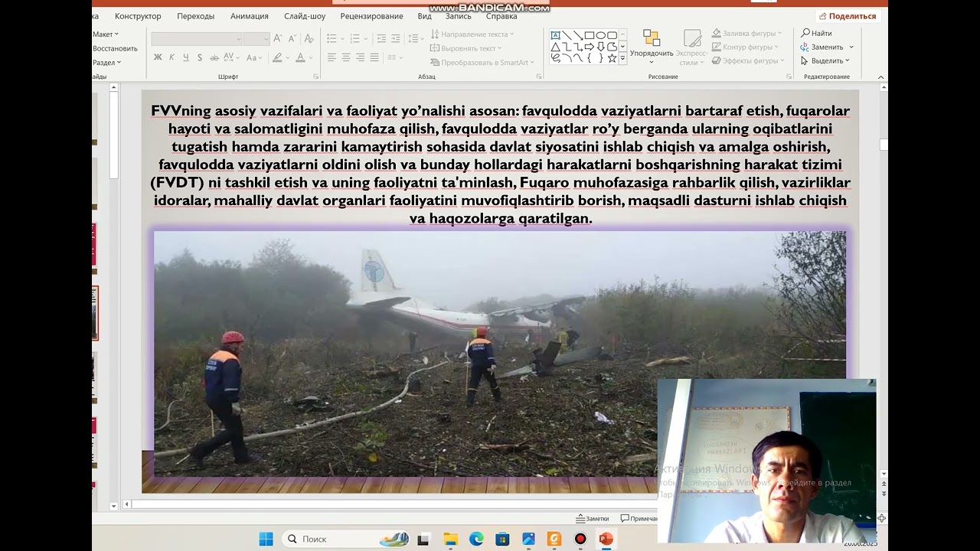Open Раздел section dropdown
Viewport: 980px width, 551px height.
click(107, 63)
